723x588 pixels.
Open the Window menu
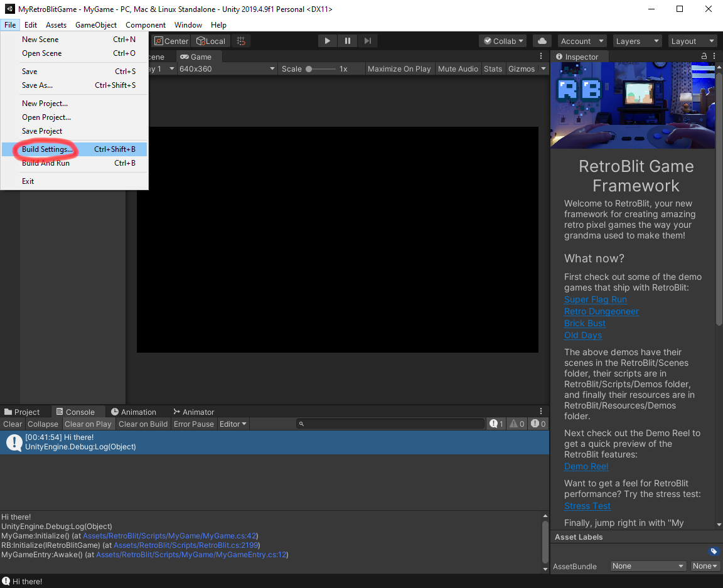pos(188,25)
